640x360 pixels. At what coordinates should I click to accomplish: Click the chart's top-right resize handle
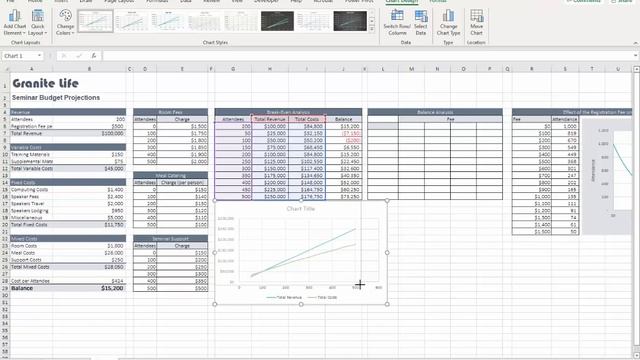click(x=387, y=200)
